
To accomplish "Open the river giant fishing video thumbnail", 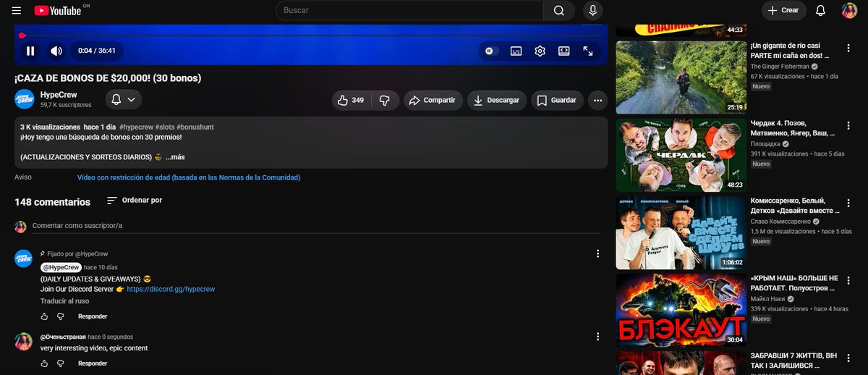I will (681, 77).
